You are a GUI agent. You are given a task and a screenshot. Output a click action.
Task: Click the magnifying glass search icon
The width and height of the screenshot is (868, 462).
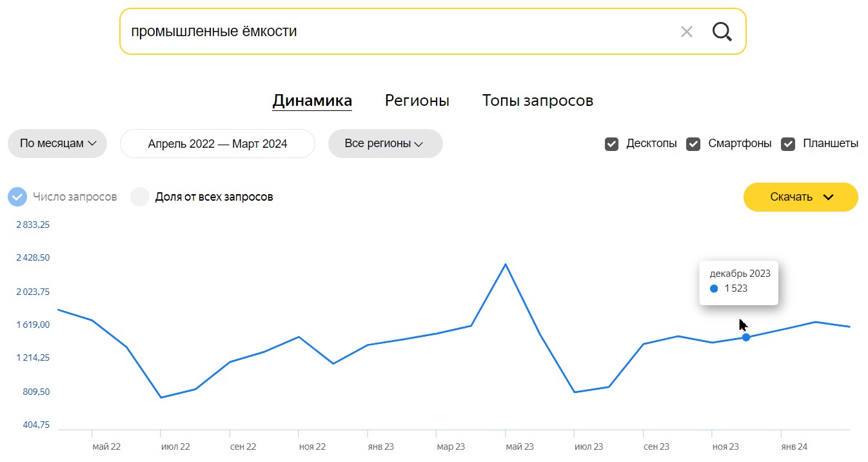722,32
